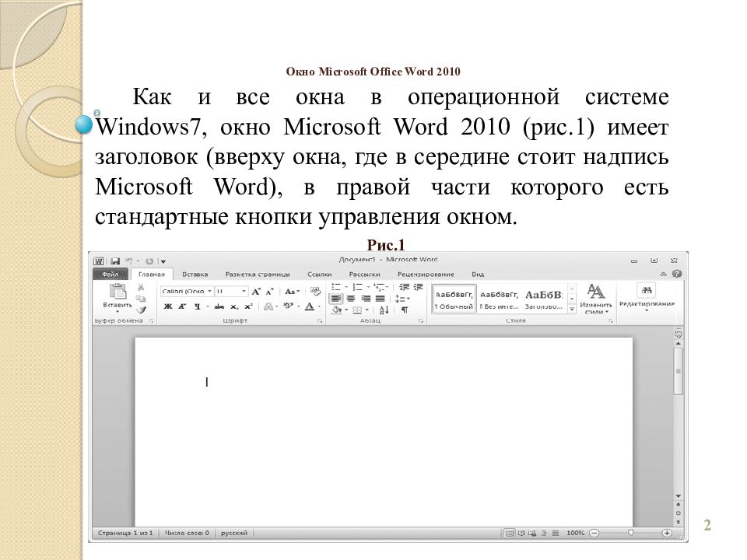Open the Рецензирование tab

coord(426,275)
